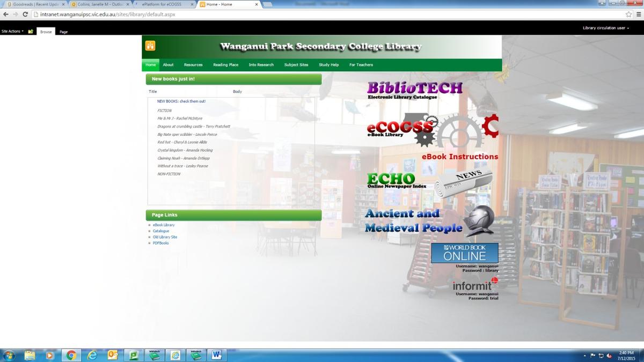This screenshot has height=362, width=644.
Task: Click the rolled newspaper NEWS image
Action: [463, 182]
